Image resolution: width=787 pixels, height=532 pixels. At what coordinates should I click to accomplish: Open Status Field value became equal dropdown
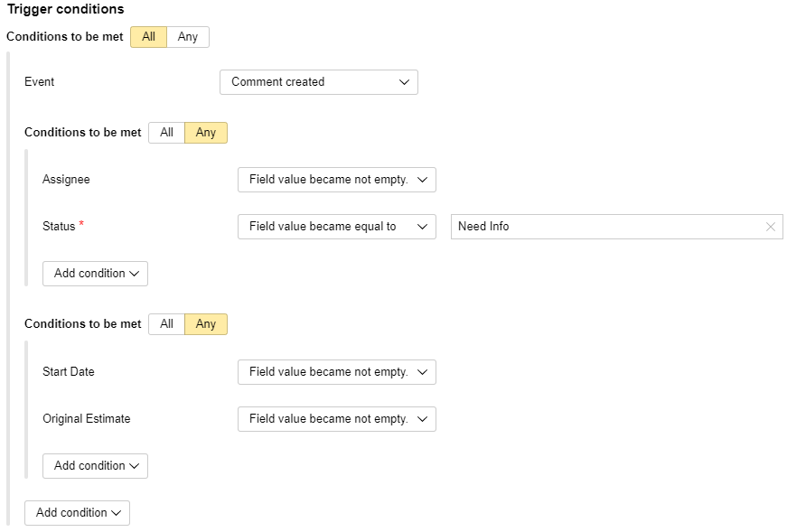(337, 227)
